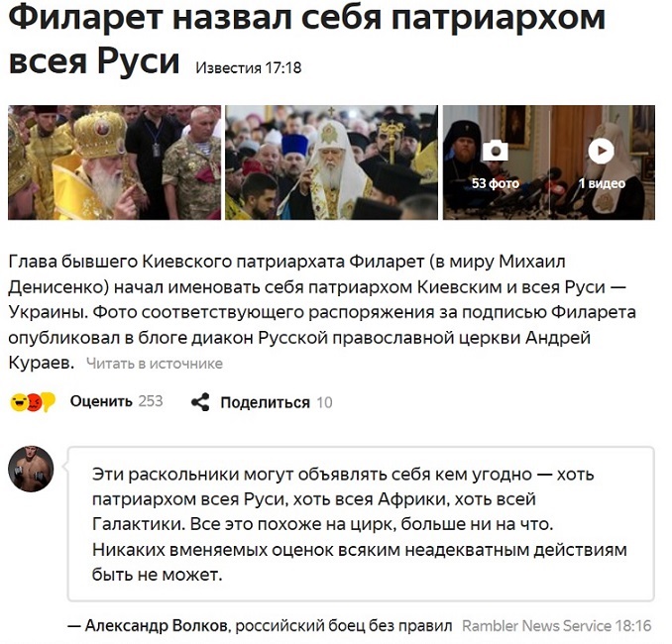Screen dimensions: 672x644
Task: Select the yellow thumbs-down reaction
Action: coord(49,402)
